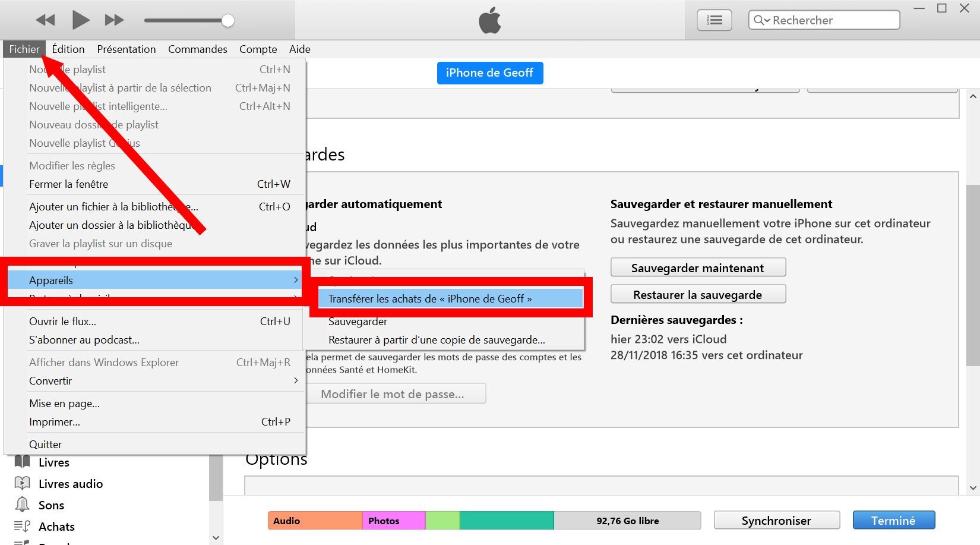The height and width of the screenshot is (545, 980).
Task: Choose Sauvegarder in the submenu
Action: [444, 322]
